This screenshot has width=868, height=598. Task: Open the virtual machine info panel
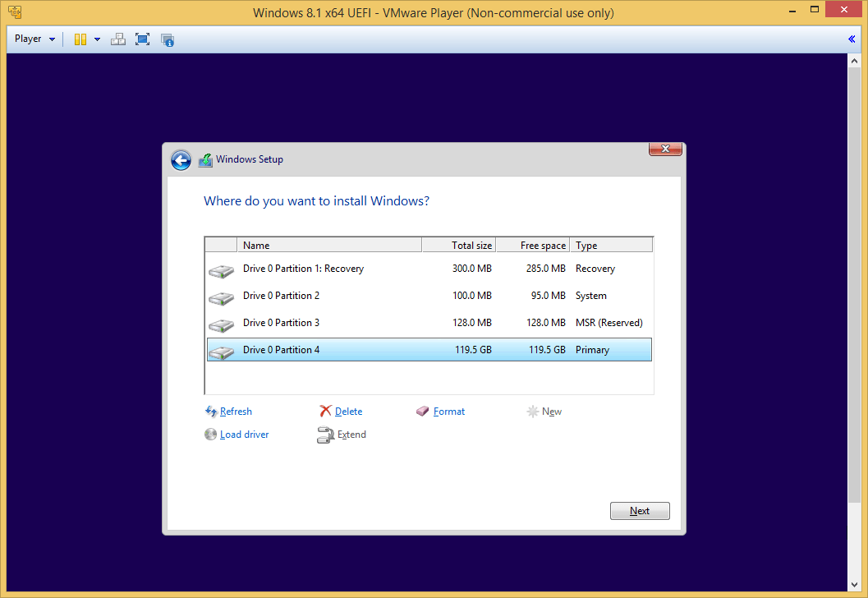pos(168,39)
